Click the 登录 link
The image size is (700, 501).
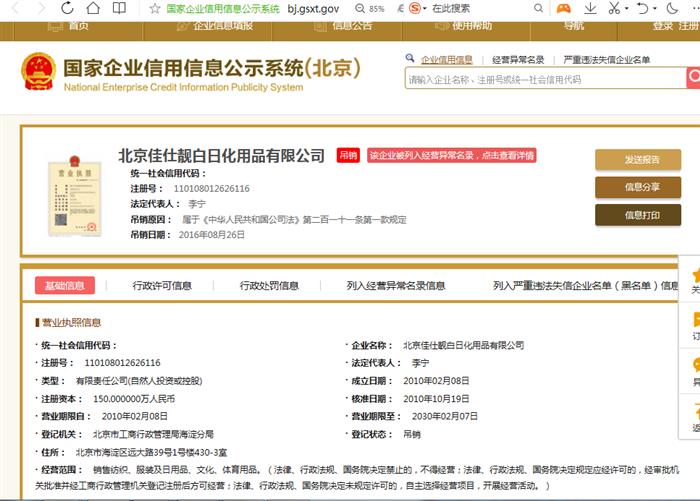pyautogui.click(x=662, y=25)
